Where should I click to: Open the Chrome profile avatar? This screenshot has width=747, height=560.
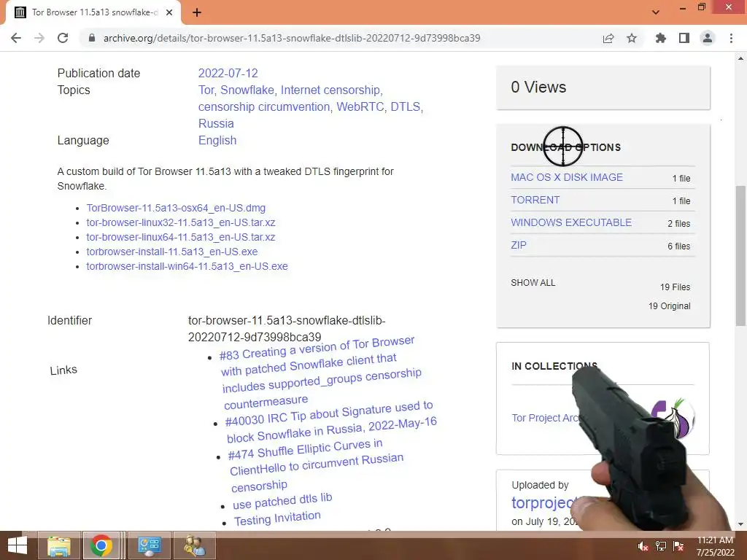[x=708, y=38]
